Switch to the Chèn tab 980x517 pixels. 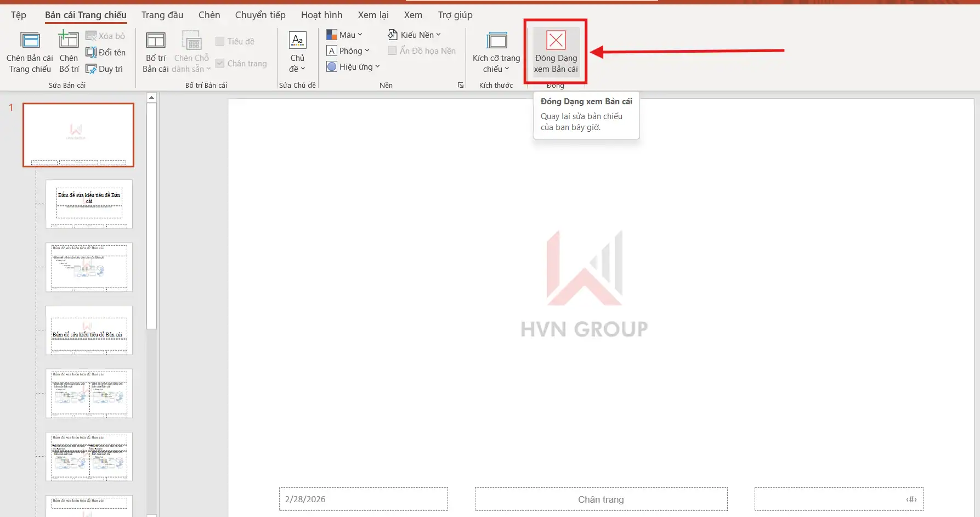[209, 15]
